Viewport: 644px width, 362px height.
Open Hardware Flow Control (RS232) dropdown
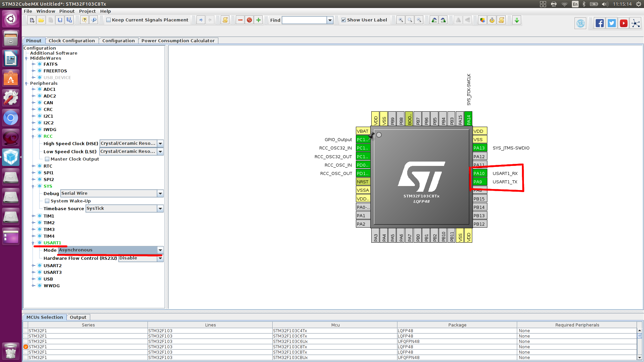pos(160,258)
